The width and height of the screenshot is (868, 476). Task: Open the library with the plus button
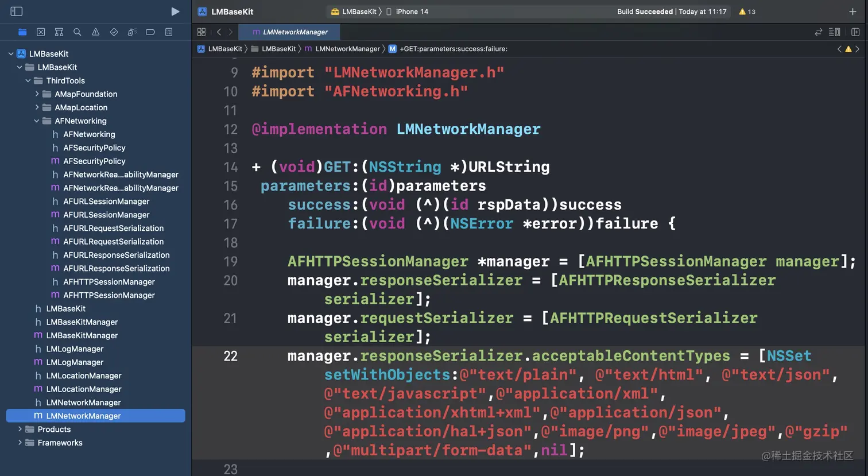(852, 11)
